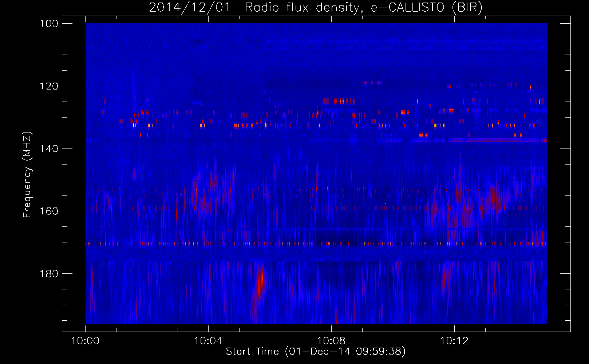The height and width of the screenshot is (364, 589).
Task: Click the '180' frequency tick label
Action: point(49,274)
